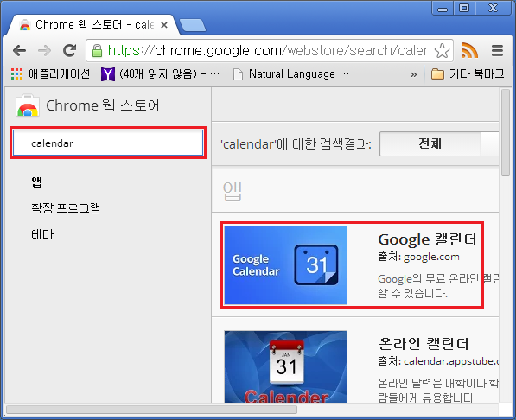Click the Chrome 웹 스토어 browser tab
This screenshot has width=516, height=420.
pyautogui.click(x=94, y=25)
